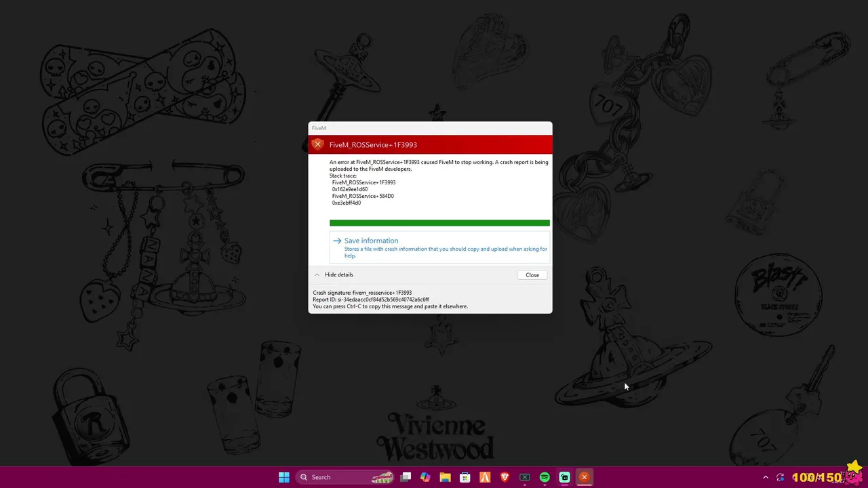Click the sync icon in system tray
Image resolution: width=868 pixels, height=488 pixels.
[781, 477]
